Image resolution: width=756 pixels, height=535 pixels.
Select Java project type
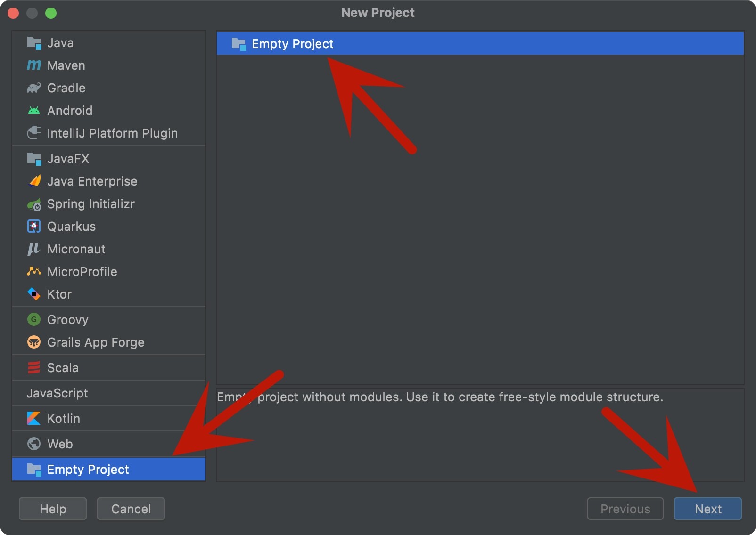click(x=60, y=43)
